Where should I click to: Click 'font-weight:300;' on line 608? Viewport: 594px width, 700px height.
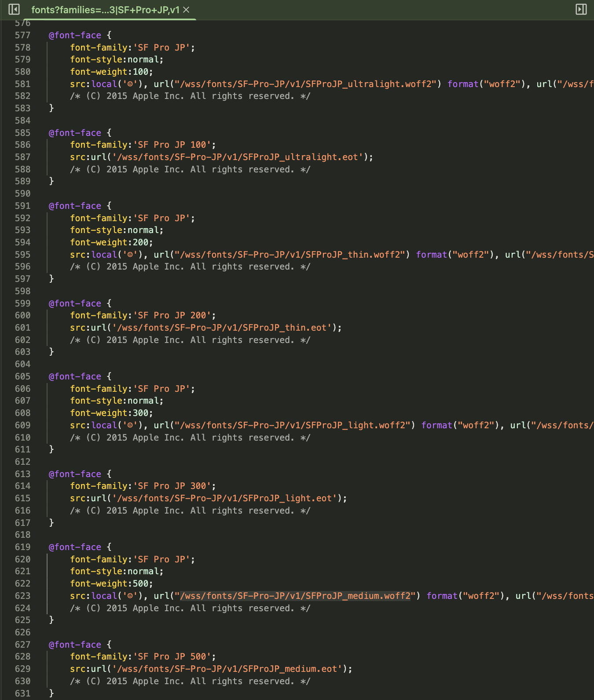tap(111, 413)
